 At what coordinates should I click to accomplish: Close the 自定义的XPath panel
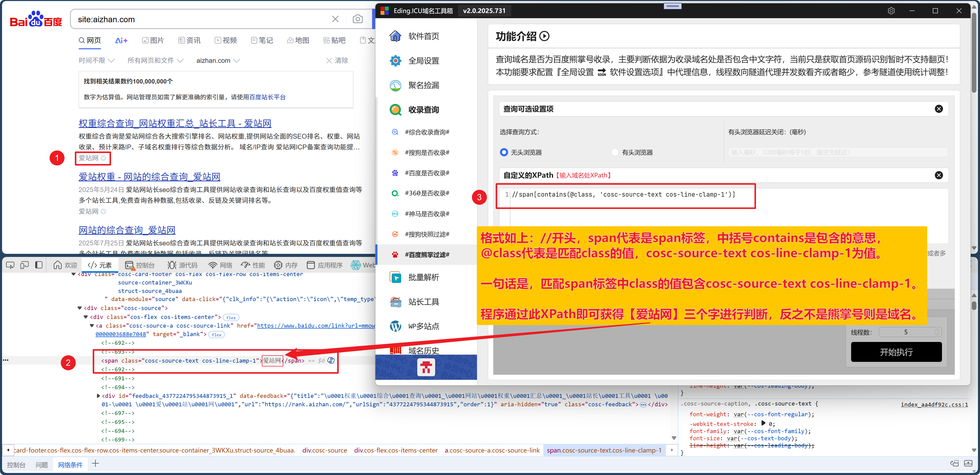coord(939,175)
